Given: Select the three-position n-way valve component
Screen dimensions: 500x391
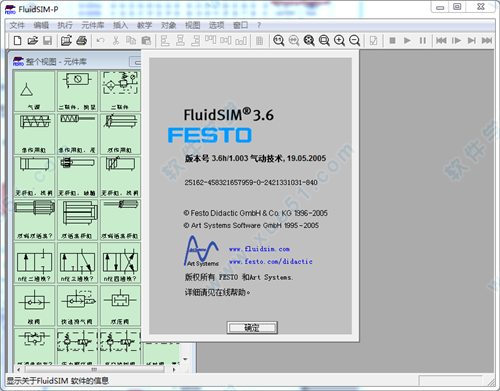Looking at the screenshot, I should point(77,263).
